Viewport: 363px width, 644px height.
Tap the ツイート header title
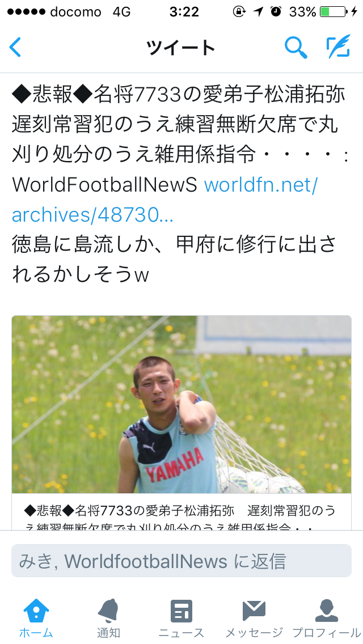pos(181,48)
